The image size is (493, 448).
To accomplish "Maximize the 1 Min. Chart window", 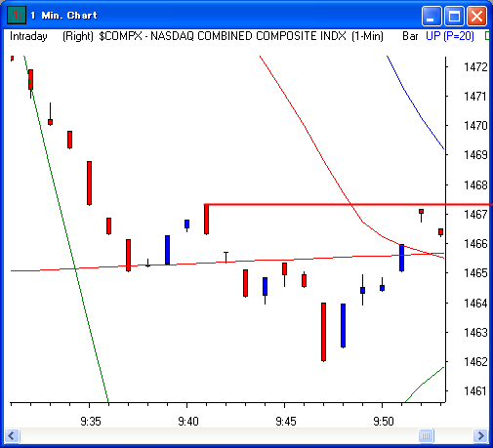I will coord(454,16).
